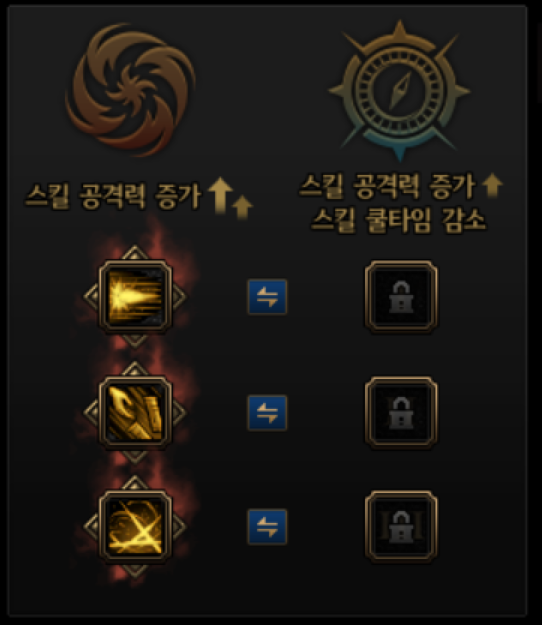
Task: Toggle the swap arrows beside the claw skill
Action: click(267, 413)
